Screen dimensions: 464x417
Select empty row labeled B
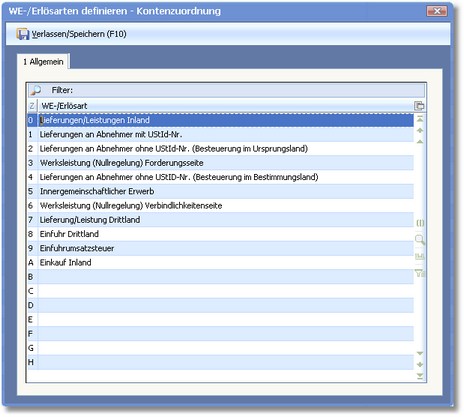[221, 277]
